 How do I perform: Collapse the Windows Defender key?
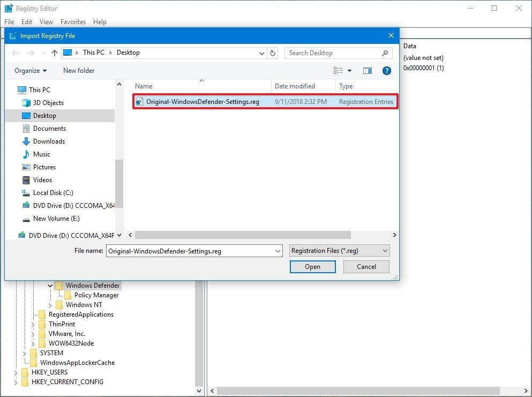pyautogui.click(x=50, y=286)
